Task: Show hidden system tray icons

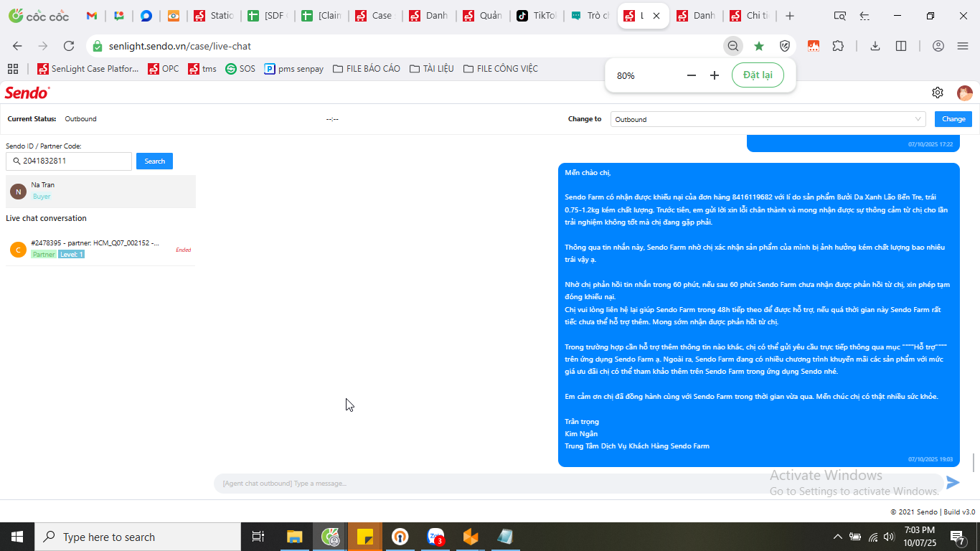Action: (837, 537)
